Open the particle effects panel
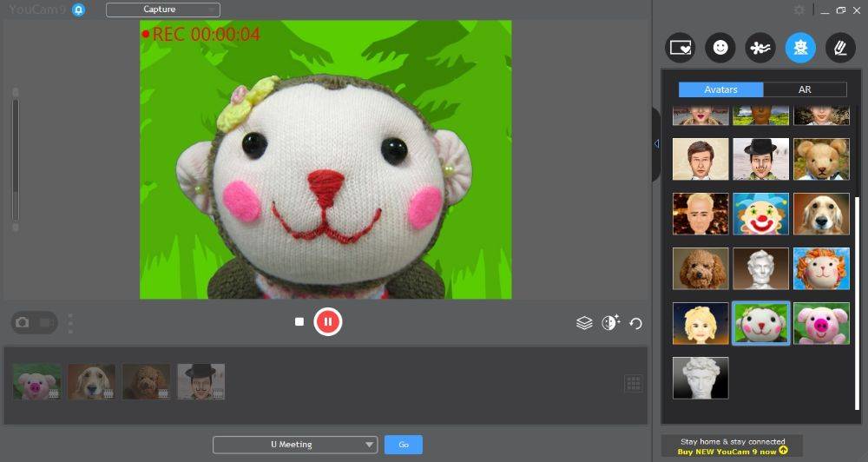868x462 pixels. click(759, 48)
